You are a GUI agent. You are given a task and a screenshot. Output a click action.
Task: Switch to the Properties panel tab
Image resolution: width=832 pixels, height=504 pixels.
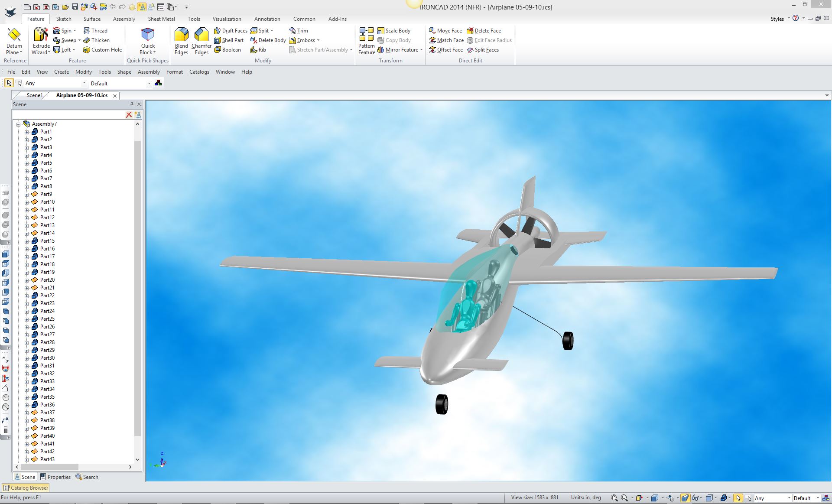point(55,477)
